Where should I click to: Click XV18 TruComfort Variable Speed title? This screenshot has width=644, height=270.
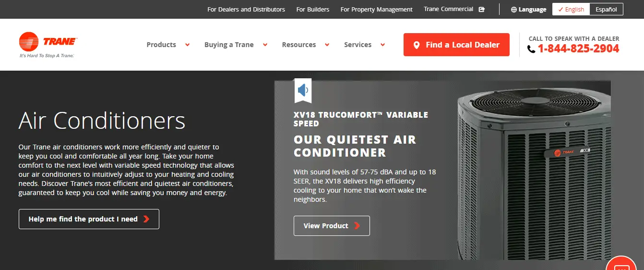tap(361, 119)
